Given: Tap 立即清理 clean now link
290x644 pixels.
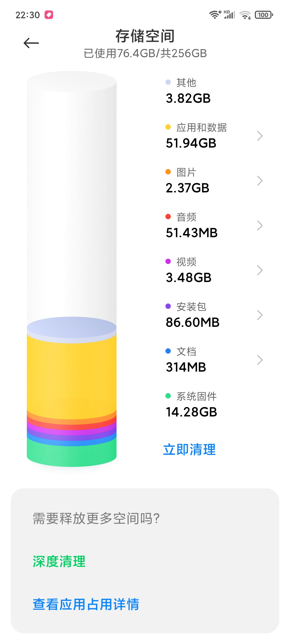Looking at the screenshot, I should click(x=189, y=449).
